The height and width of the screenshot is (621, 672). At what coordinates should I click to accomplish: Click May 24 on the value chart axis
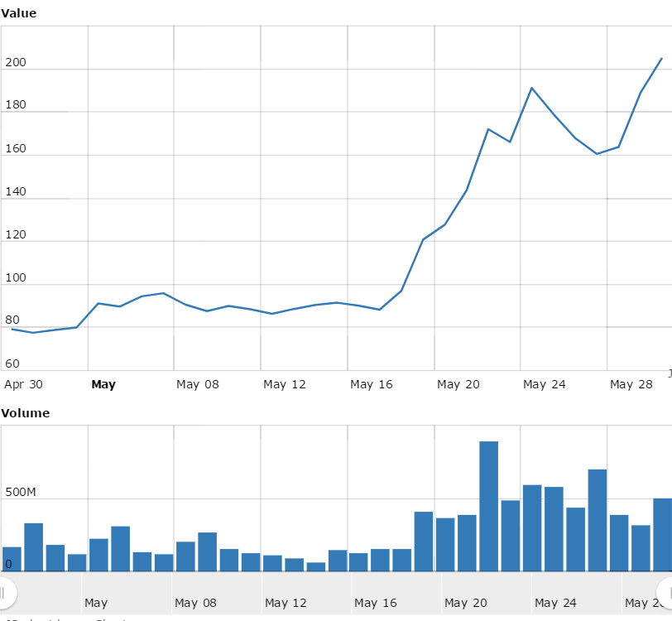pyautogui.click(x=545, y=384)
